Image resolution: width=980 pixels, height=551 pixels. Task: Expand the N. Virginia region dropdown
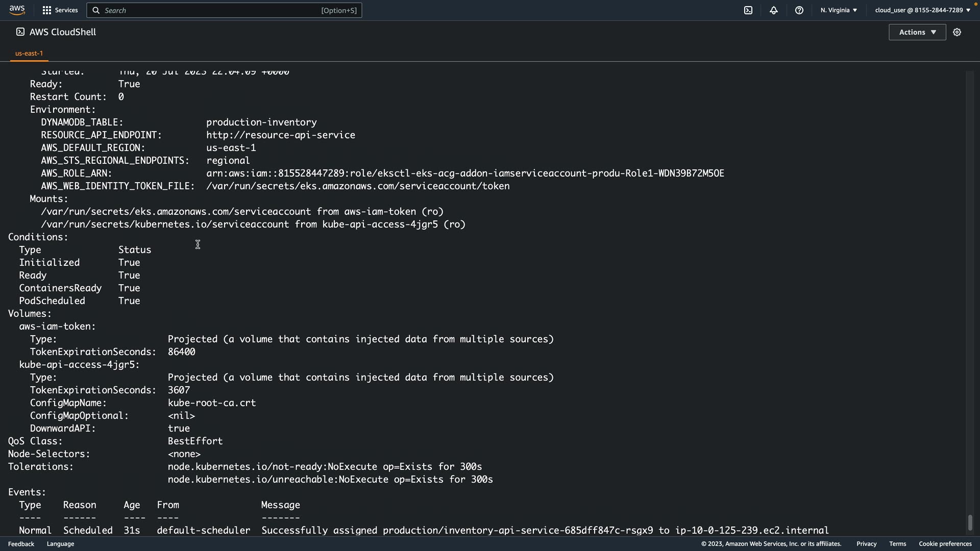click(x=839, y=10)
